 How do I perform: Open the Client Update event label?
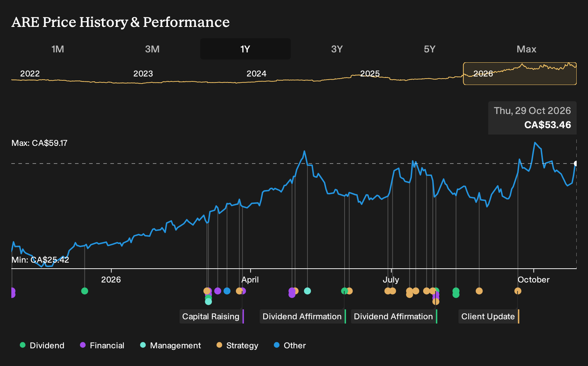click(489, 316)
